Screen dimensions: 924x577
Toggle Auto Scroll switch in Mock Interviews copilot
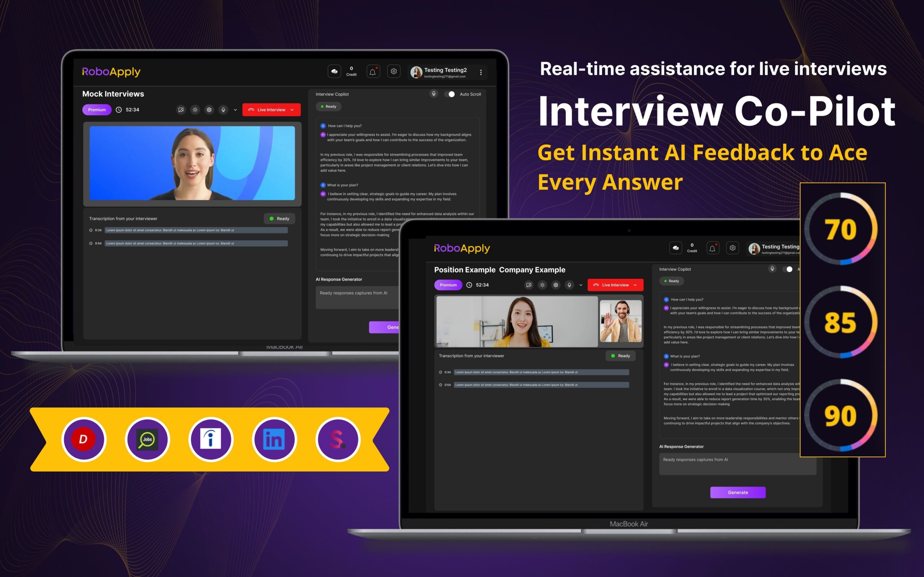click(x=450, y=94)
